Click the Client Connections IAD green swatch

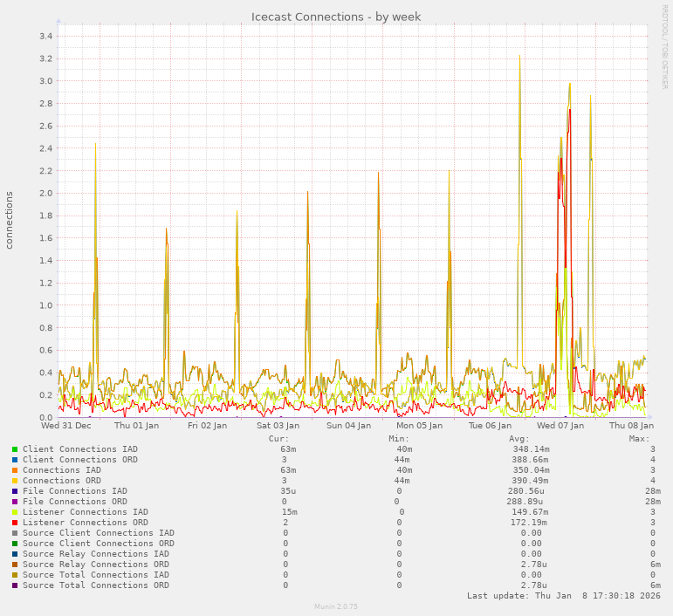[15, 449]
